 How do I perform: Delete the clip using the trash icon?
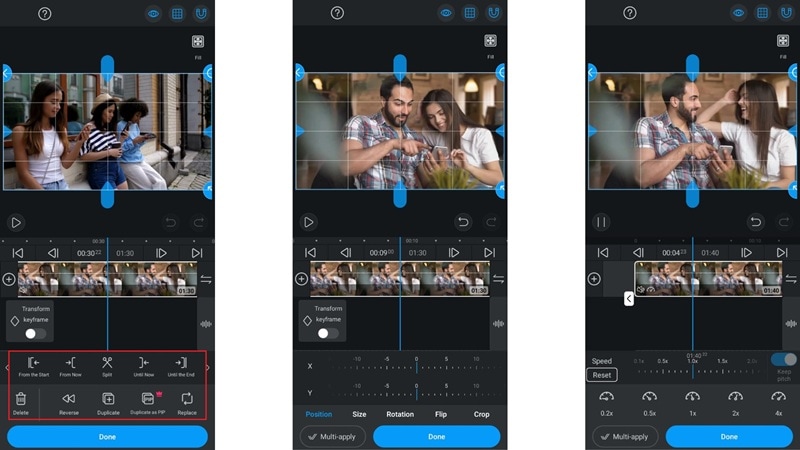pos(21,398)
